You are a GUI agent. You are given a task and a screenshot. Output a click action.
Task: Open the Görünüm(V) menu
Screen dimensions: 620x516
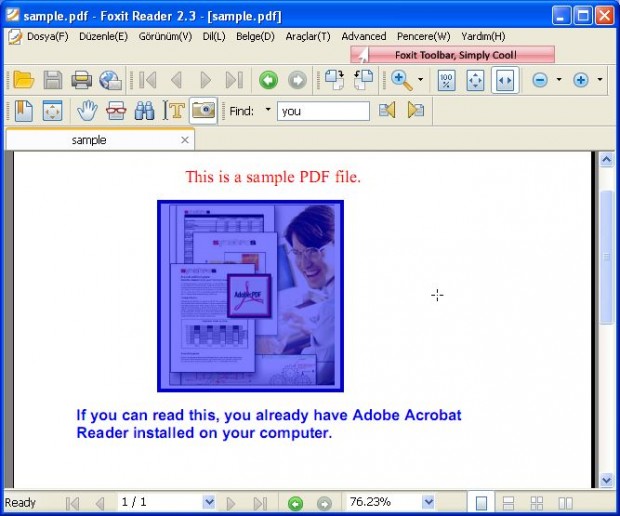[165, 36]
